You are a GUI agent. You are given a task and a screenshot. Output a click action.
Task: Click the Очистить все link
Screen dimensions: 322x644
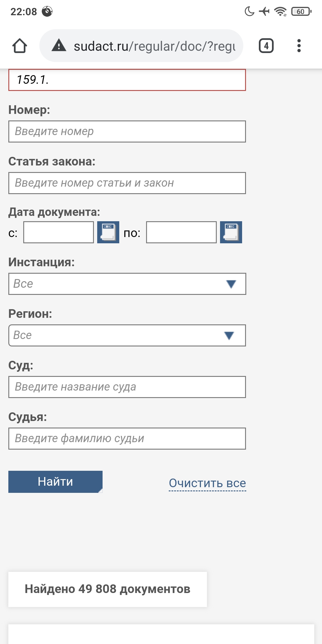point(207,483)
